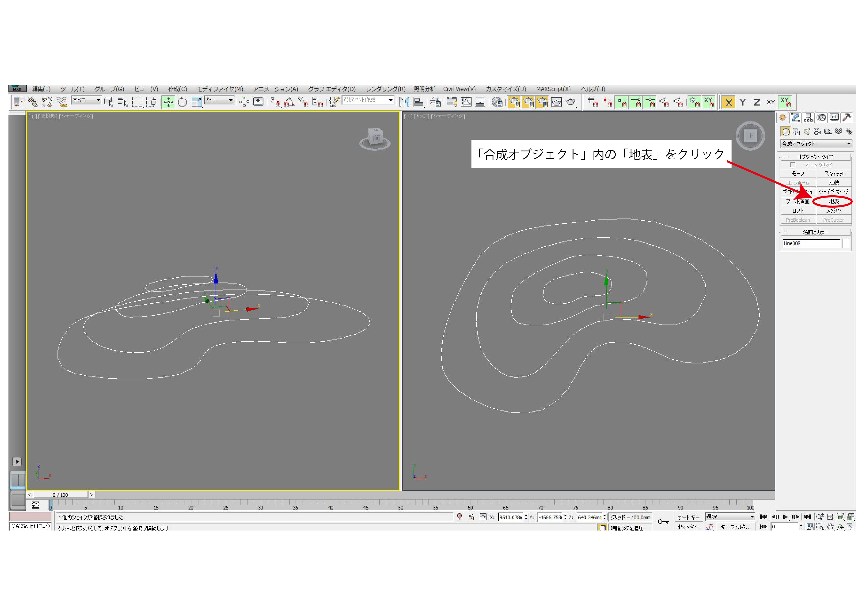
Task: Click the Select by Name icon
Action: pyautogui.click(x=123, y=102)
